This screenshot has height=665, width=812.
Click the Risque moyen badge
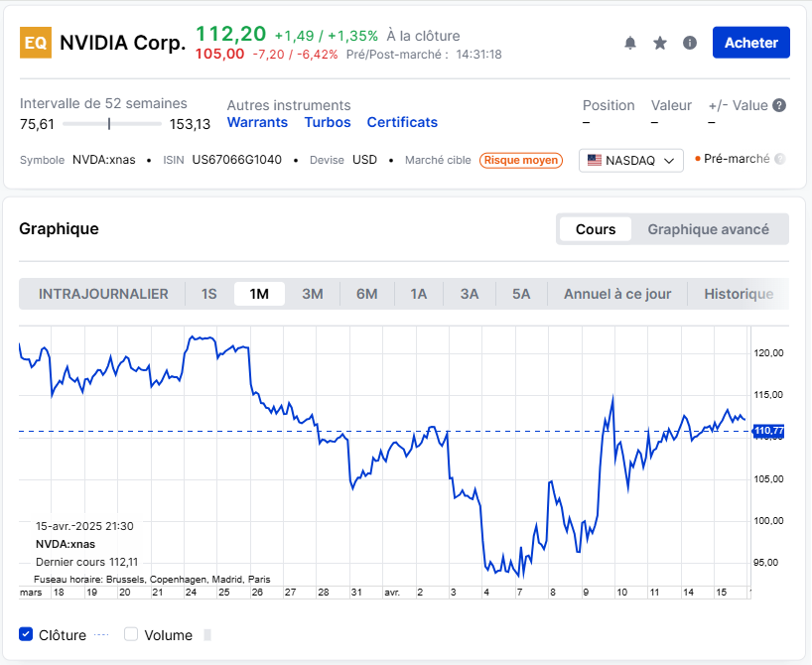pos(521,160)
